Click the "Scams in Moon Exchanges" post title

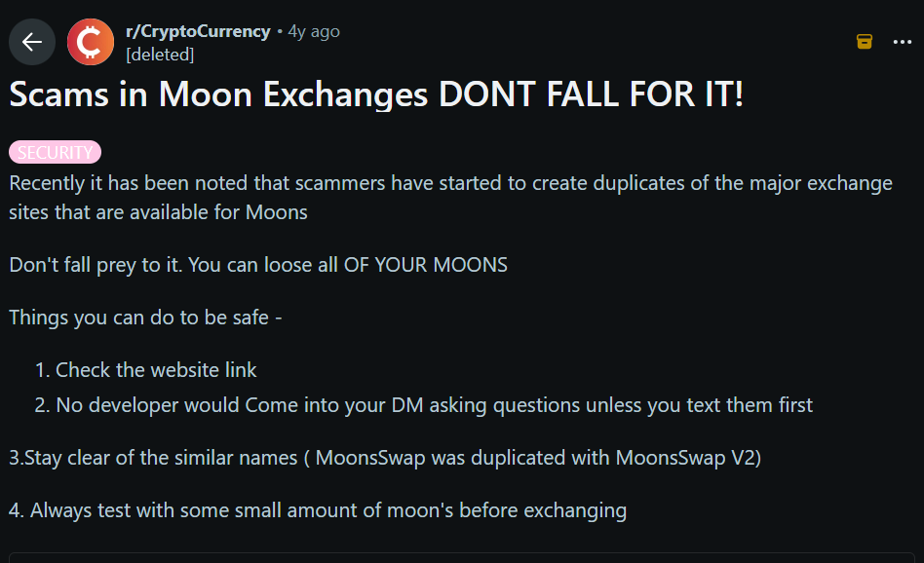(x=219, y=94)
